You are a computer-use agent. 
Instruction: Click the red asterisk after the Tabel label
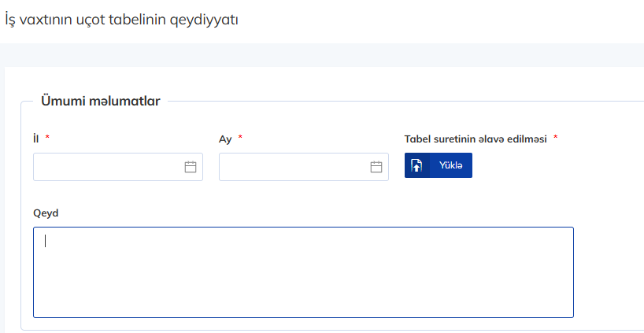[x=555, y=138]
